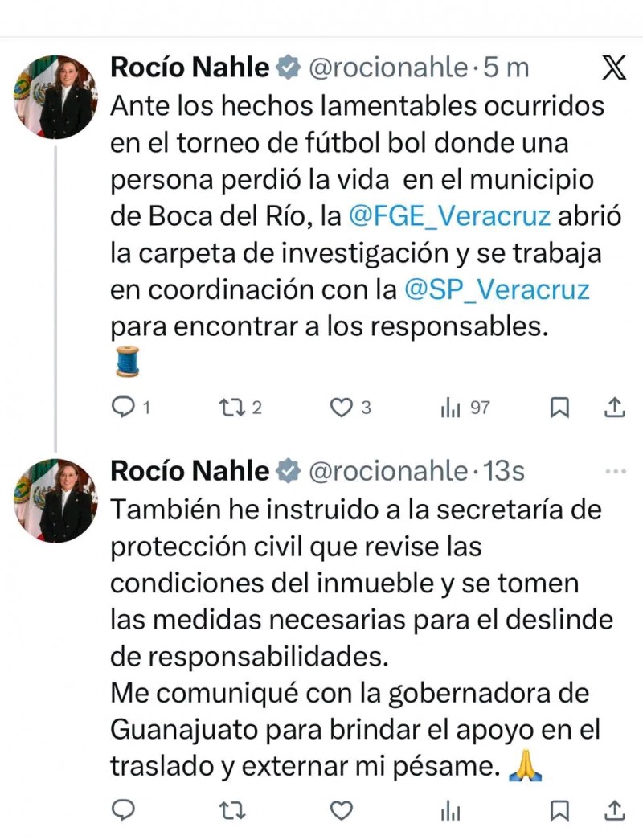Screen dimensions: 643x840
Task: Bookmark the second tweet
Action: pyautogui.click(x=559, y=809)
